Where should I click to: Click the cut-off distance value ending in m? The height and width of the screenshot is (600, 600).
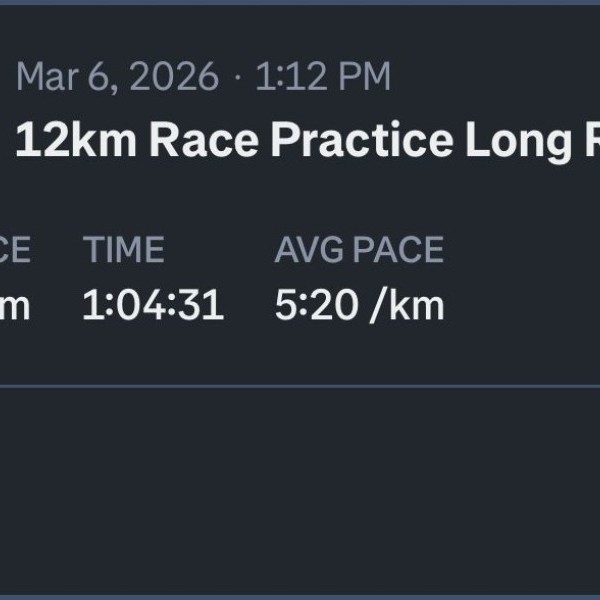(x=14, y=306)
